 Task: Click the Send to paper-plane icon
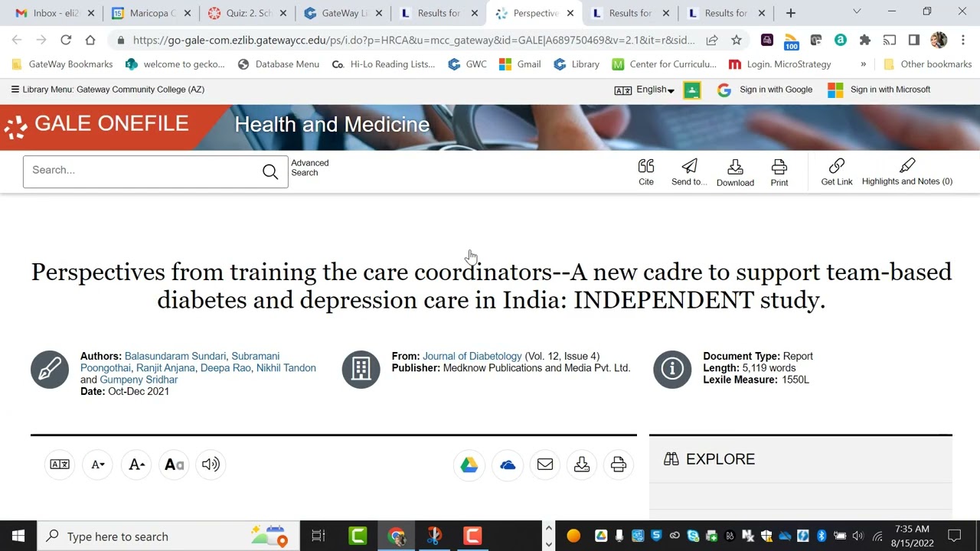pos(689,166)
